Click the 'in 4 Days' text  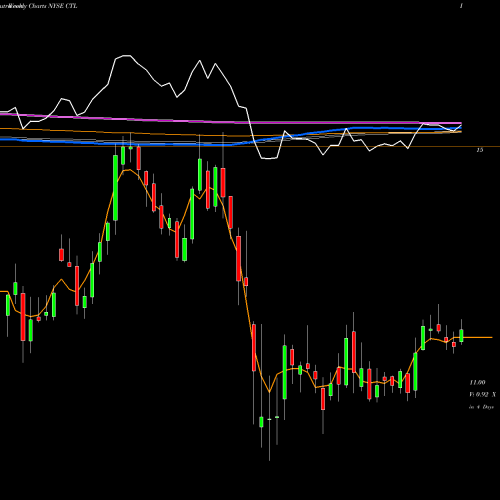point(481,407)
